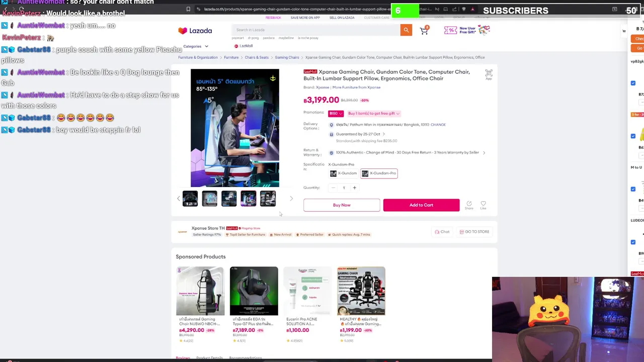The width and height of the screenshot is (644, 362).
Task: Click the New User Free Gift banner
Action: (x=467, y=31)
